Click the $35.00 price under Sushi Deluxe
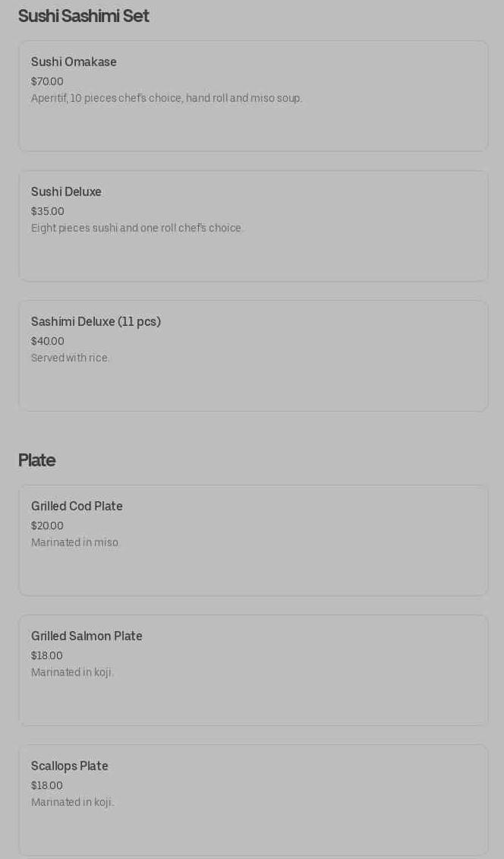This screenshot has height=859, width=504. pos(48,211)
